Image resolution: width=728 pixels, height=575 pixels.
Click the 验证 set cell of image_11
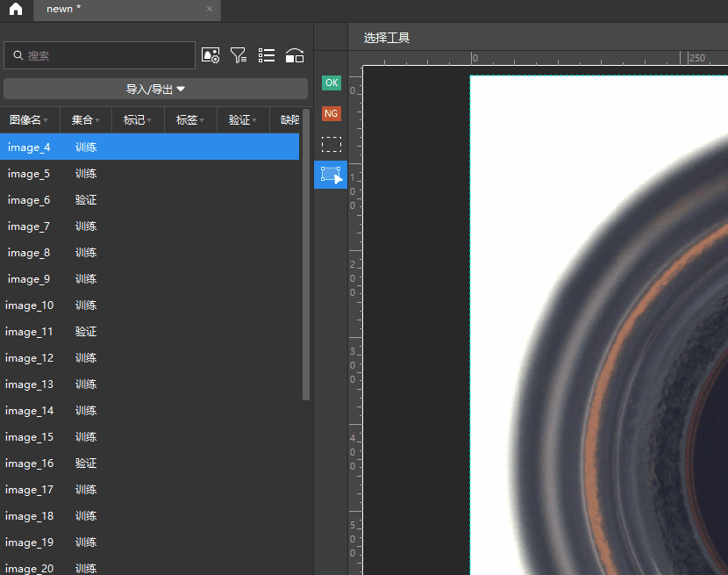pos(86,332)
